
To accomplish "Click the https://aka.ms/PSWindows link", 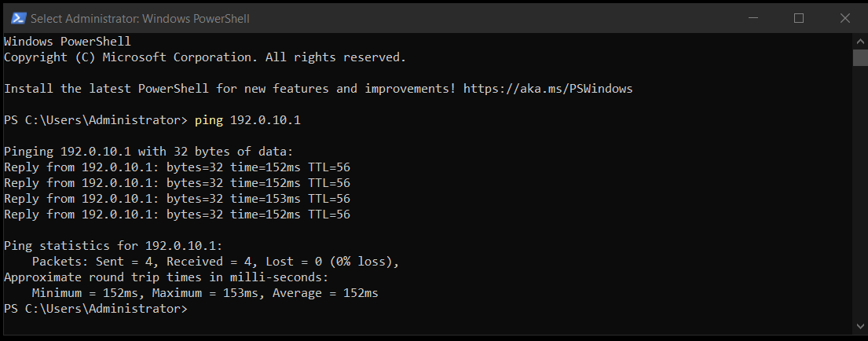I will tap(548, 89).
